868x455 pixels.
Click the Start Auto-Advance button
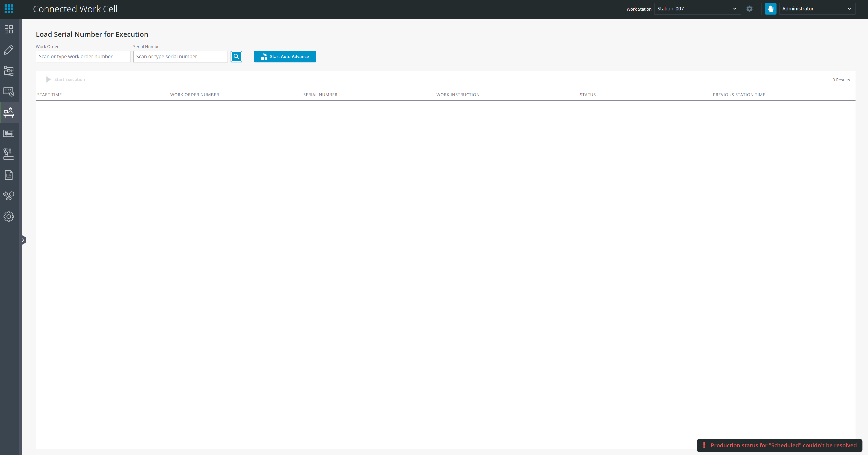285,56
